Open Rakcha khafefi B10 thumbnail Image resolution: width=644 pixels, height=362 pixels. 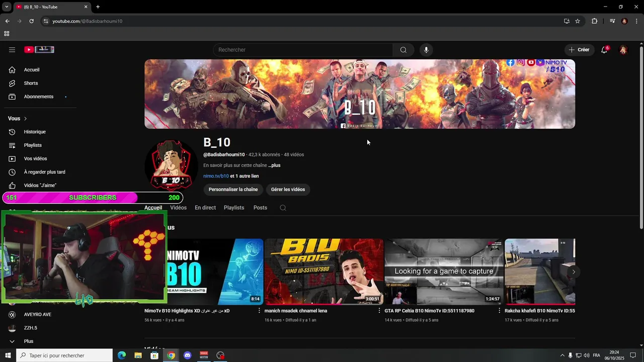pos(540,271)
